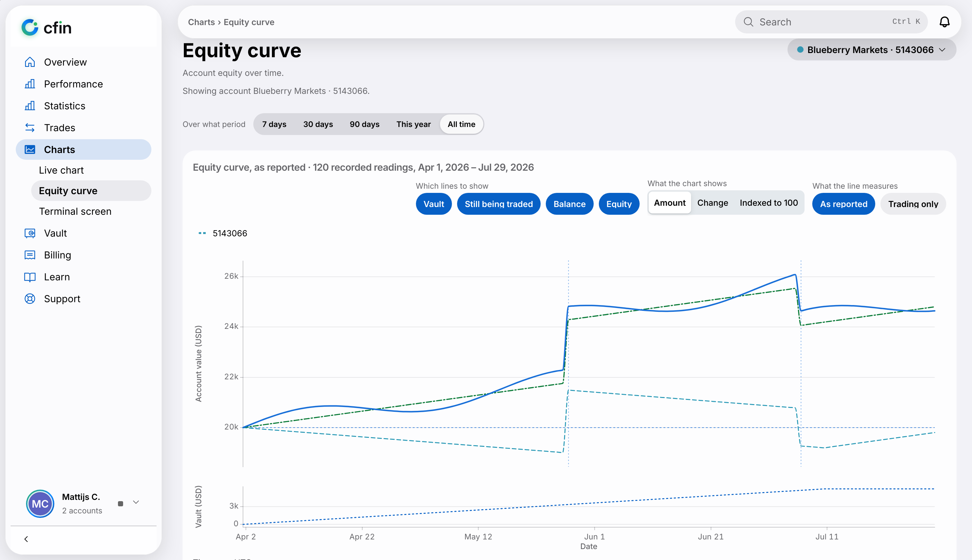972x560 pixels.
Task: Click the Performance label in the sidebar
Action: [x=73, y=84]
